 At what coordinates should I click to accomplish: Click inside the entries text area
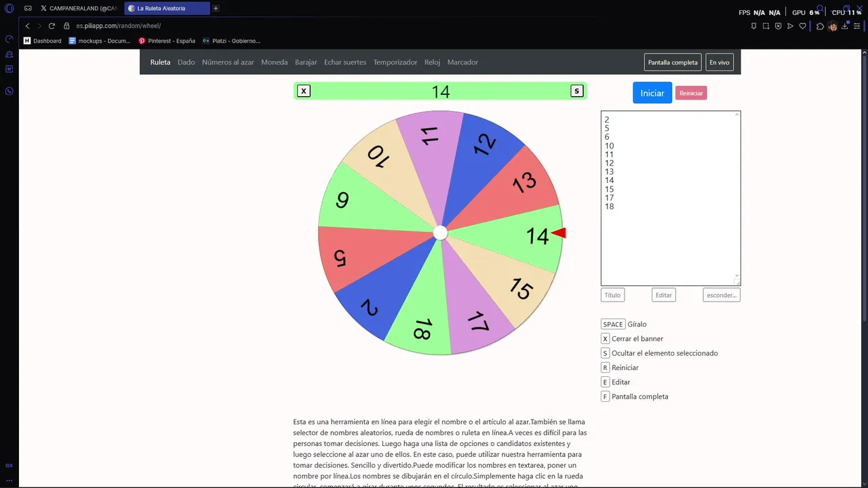point(671,198)
